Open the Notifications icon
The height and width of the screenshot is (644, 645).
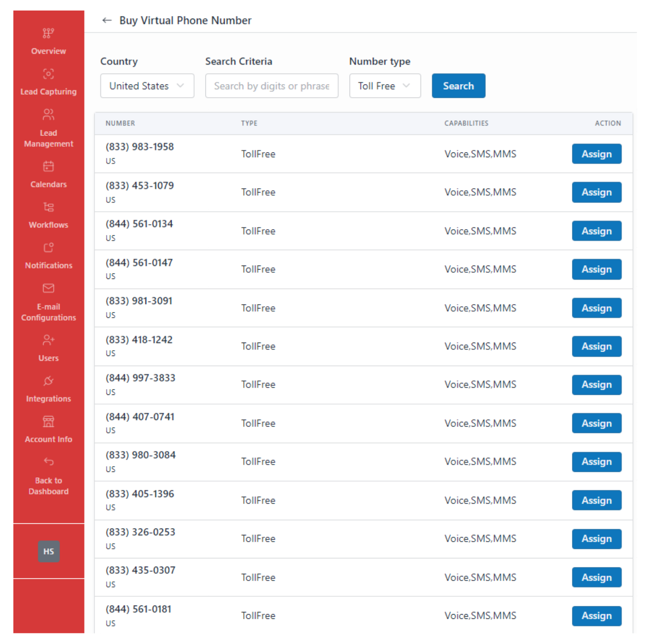[48, 248]
